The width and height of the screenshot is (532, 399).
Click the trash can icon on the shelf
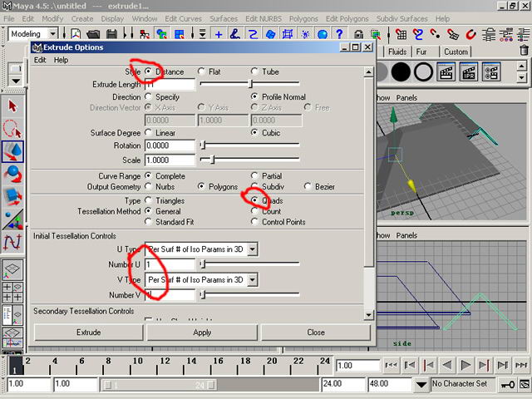525,51
